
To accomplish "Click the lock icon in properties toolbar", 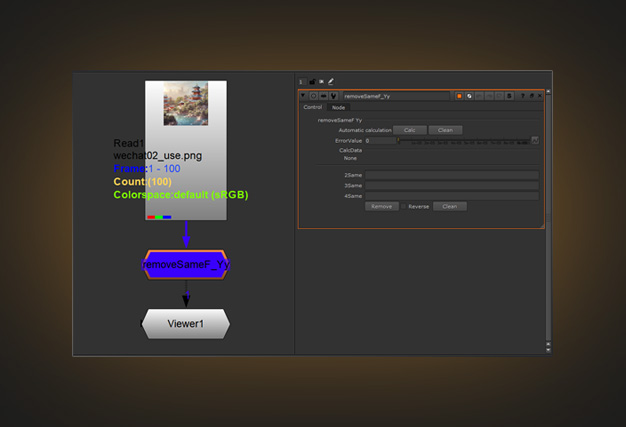I will [x=311, y=80].
